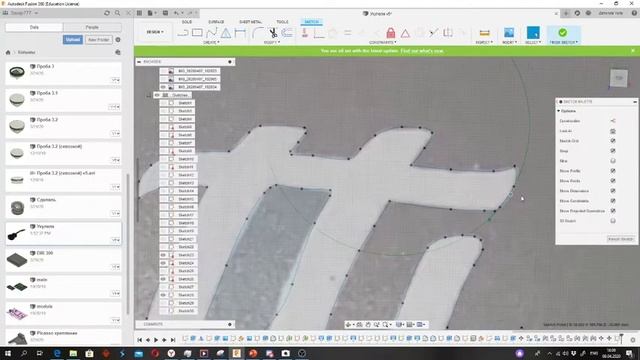Select the Trim scissors tool
This screenshot has height=360, width=640.
[x=273, y=33]
